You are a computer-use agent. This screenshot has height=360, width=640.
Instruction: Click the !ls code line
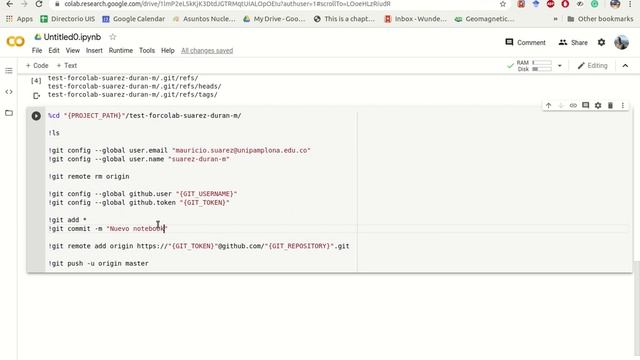click(54, 133)
